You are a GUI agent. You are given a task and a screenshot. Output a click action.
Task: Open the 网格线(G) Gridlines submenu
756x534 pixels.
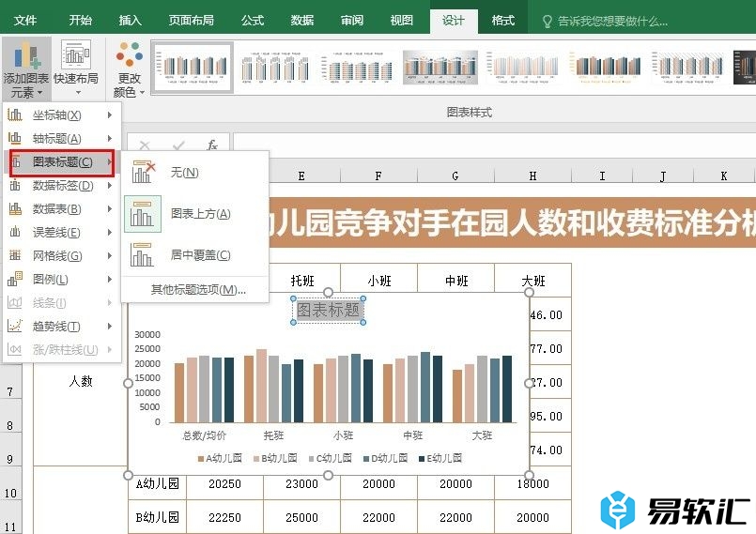tap(62, 256)
